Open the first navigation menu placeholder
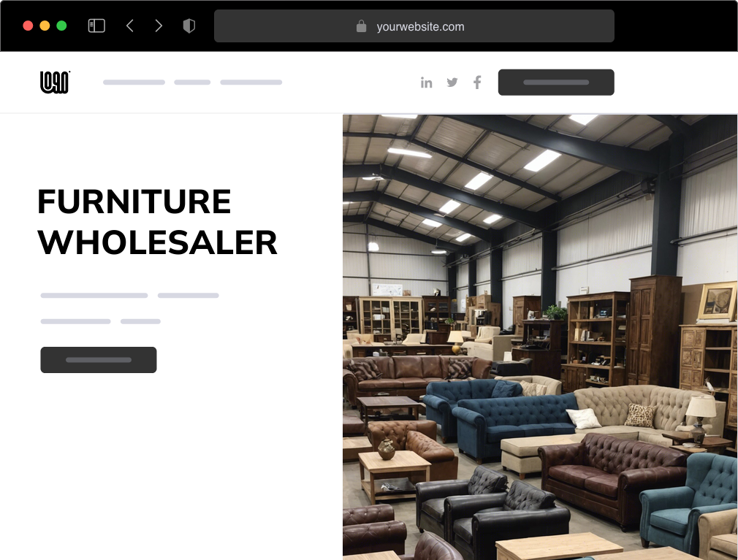738x560 pixels. [x=134, y=83]
